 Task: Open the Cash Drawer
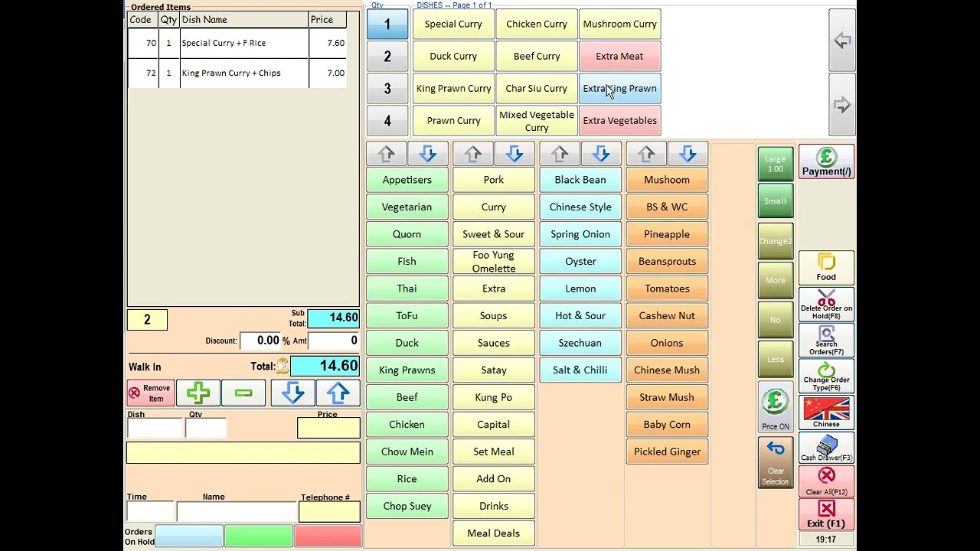(826, 448)
